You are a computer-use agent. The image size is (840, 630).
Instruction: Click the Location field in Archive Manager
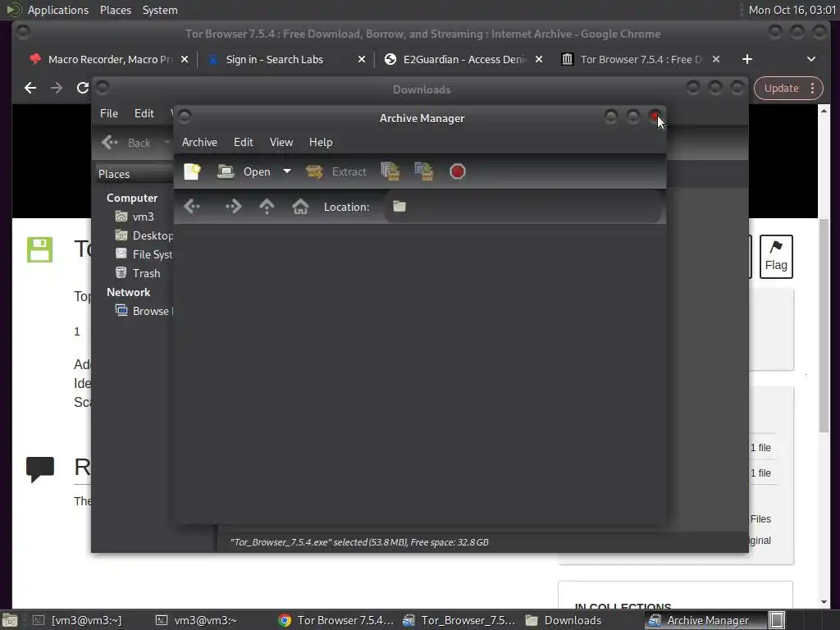(x=523, y=206)
